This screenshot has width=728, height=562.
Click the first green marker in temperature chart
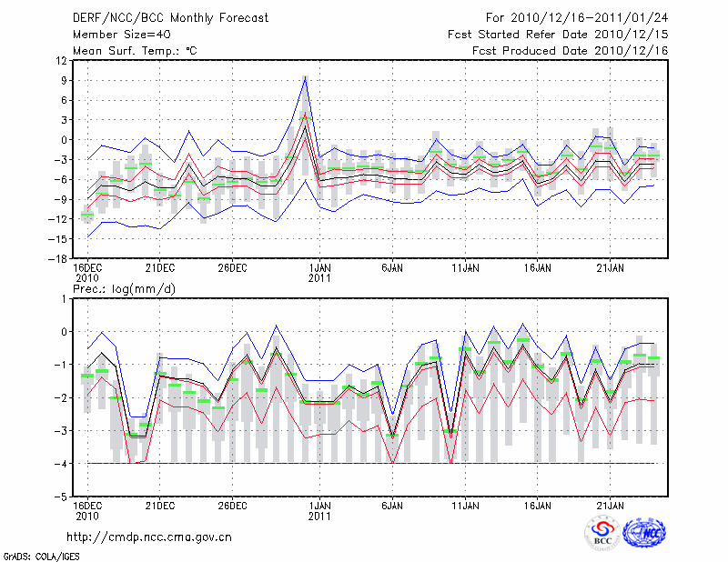pos(87,216)
